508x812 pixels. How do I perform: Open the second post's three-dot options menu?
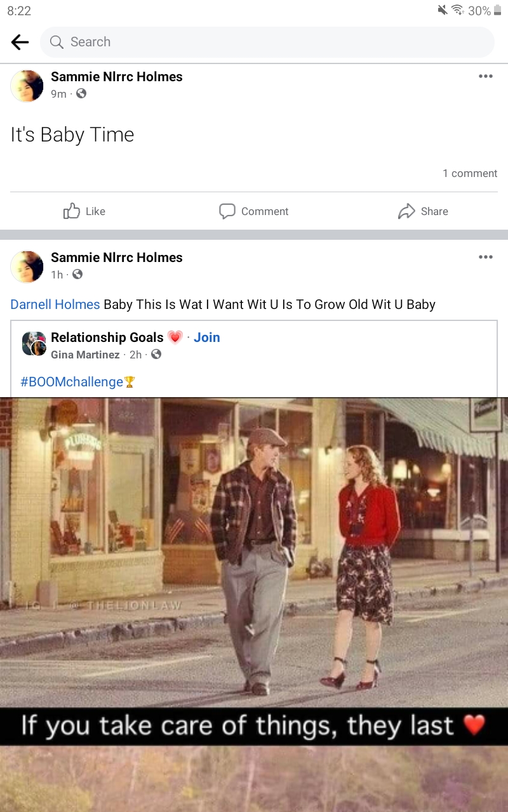click(x=486, y=257)
